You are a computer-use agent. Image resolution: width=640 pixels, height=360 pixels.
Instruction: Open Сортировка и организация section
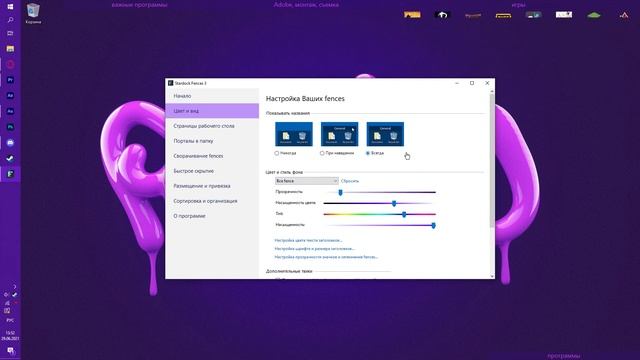point(212,201)
